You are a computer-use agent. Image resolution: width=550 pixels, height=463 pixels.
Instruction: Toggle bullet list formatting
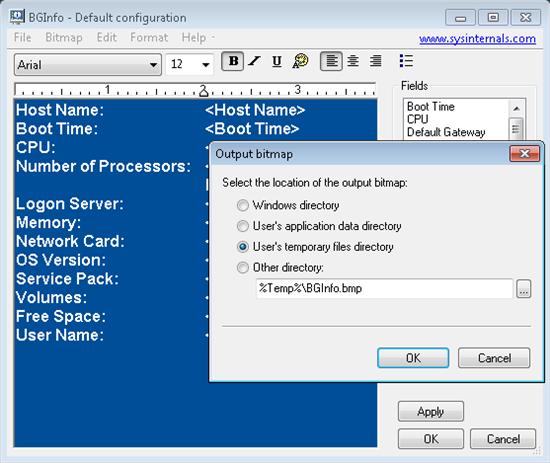406,61
